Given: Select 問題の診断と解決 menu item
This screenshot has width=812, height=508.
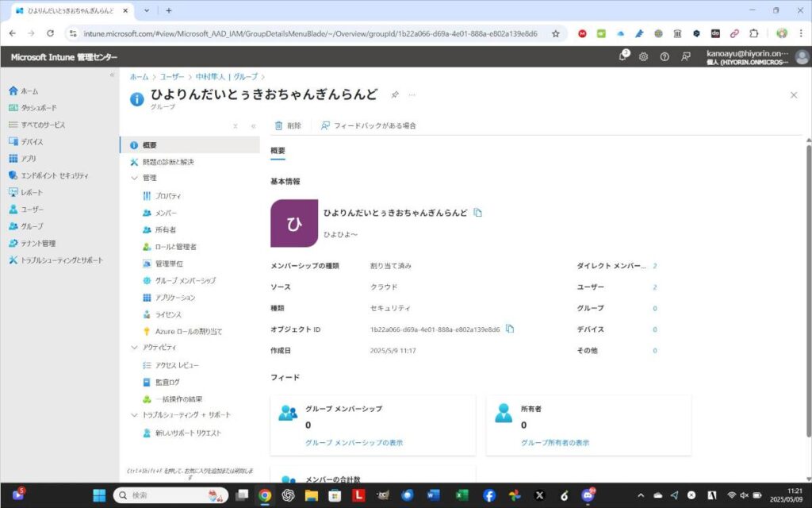Looking at the screenshot, I should tap(162, 162).
